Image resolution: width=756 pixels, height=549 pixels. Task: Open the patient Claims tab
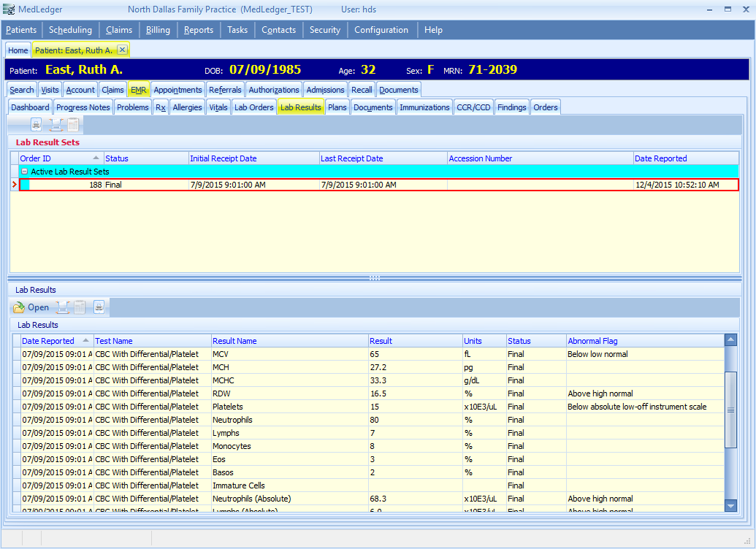coord(112,90)
